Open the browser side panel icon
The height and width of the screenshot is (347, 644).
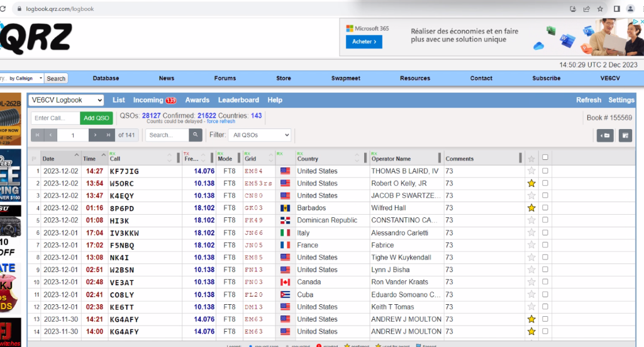616,9
